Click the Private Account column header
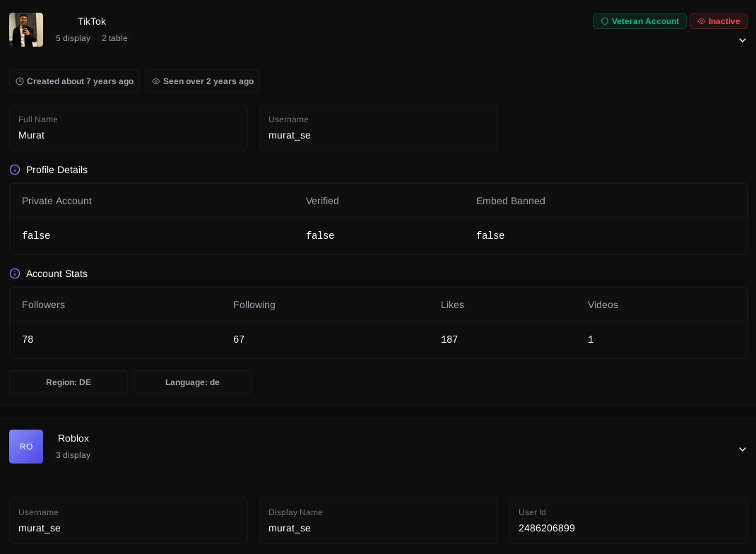 pos(57,201)
